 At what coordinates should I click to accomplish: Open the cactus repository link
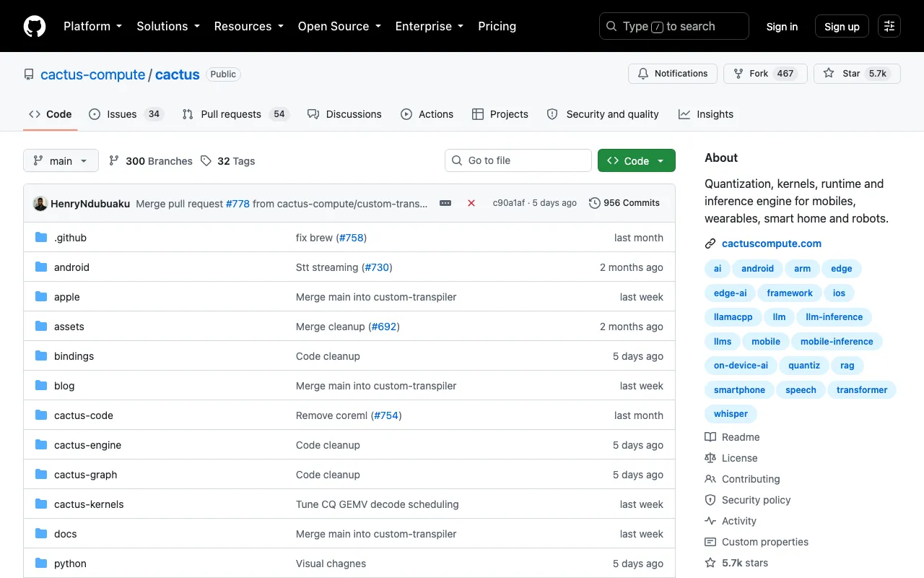[x=178, y=74]
